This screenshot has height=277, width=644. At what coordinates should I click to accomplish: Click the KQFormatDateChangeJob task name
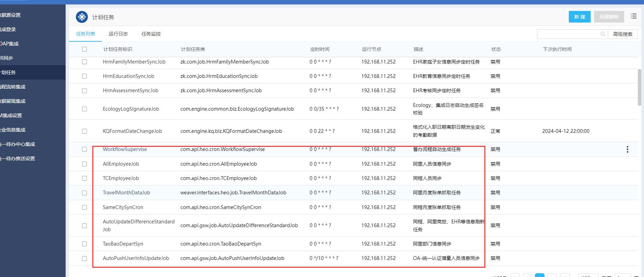[132, 131]
